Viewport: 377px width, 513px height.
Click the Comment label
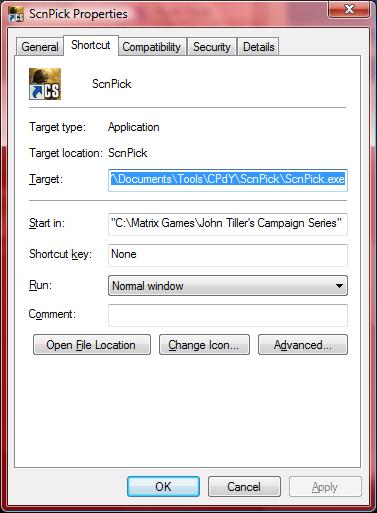pos(52,314)
